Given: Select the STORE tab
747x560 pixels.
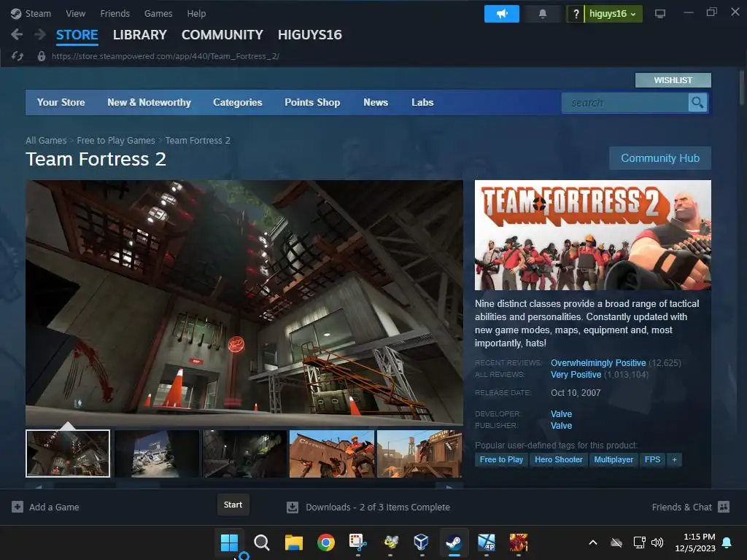Looking at the screenshot, I should pyautogui.click(x=77, y=35).
